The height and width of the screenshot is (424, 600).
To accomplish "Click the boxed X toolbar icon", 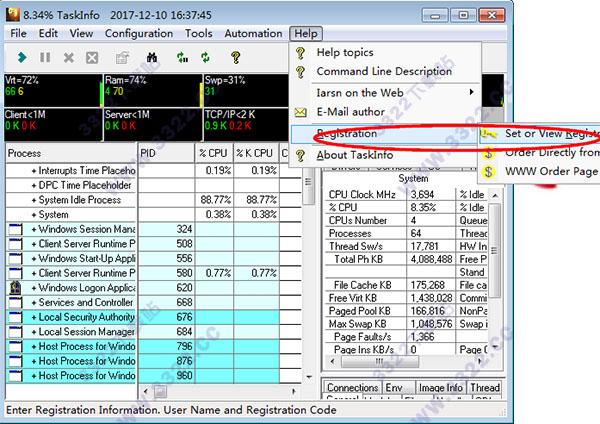I will tap(92, 58).
